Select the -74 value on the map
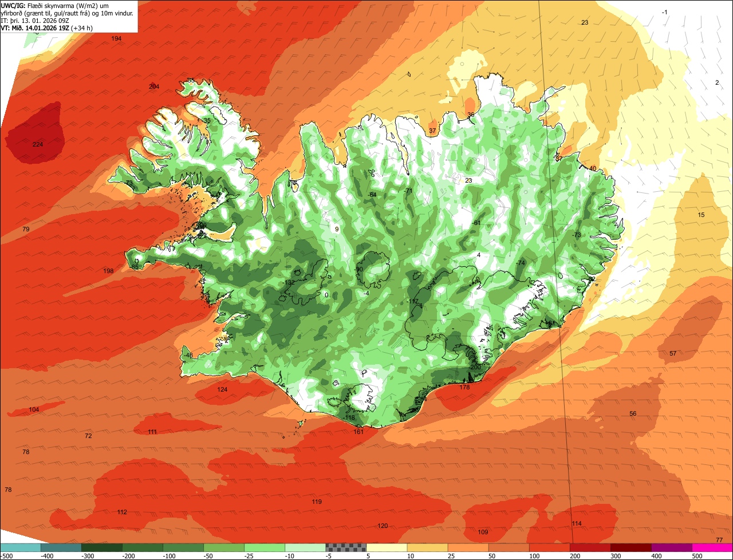The width and height of the screenshot is (733, 560). coord(520,262)
